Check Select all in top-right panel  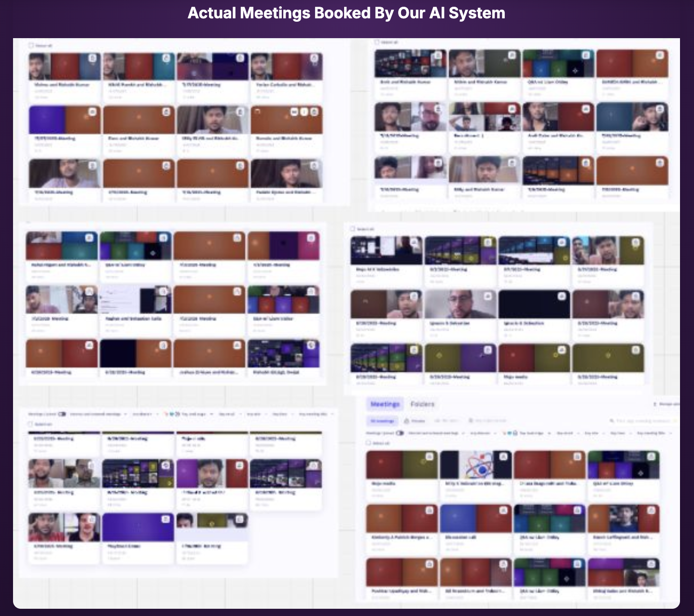[x=377, y=42]
